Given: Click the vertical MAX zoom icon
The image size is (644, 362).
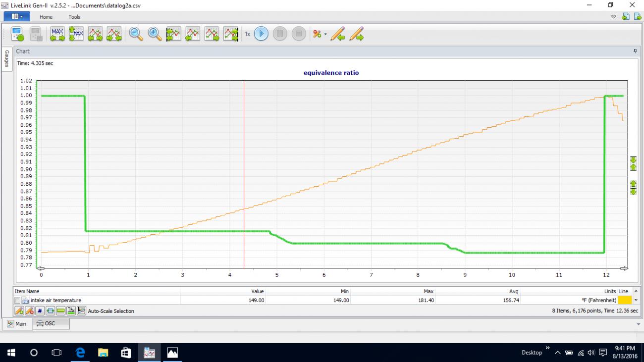Looking at the screenshot, I should pyautogui.click(x=76, y=34).
